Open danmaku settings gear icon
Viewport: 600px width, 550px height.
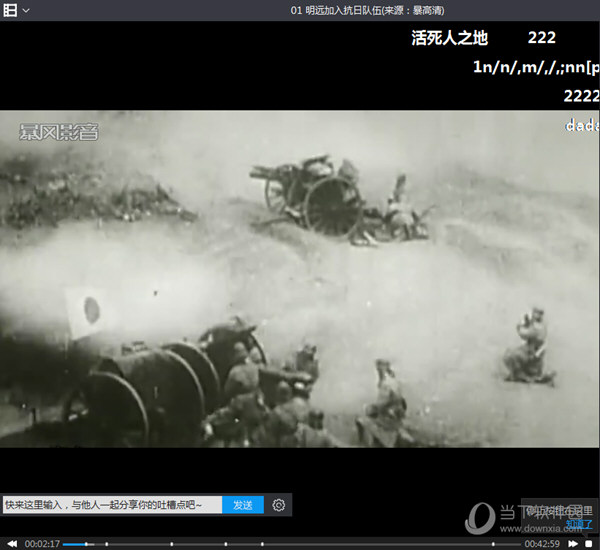tap(279, 505)
